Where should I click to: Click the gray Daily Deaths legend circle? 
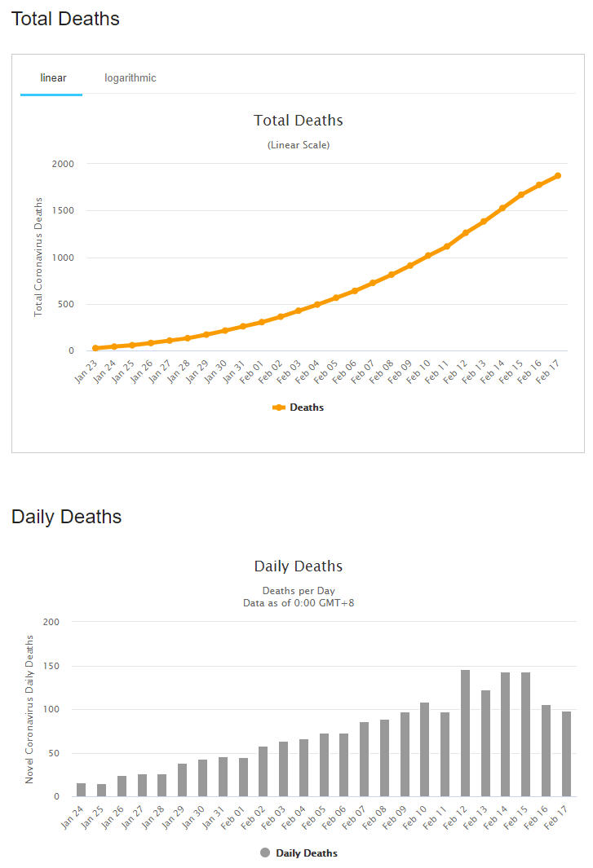click(265, 853)
